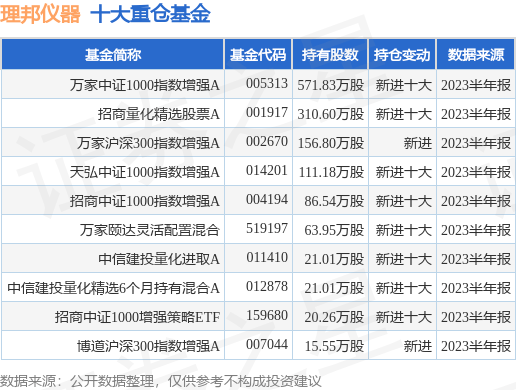Select fund name 招商中证1000增强策略ETF

[x=137, y=317]
